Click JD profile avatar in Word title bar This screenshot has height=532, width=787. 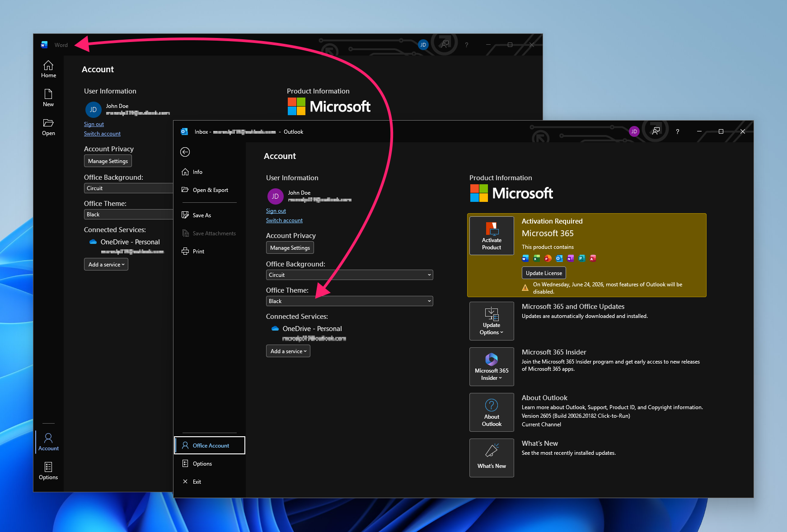(x=423, y=45)
